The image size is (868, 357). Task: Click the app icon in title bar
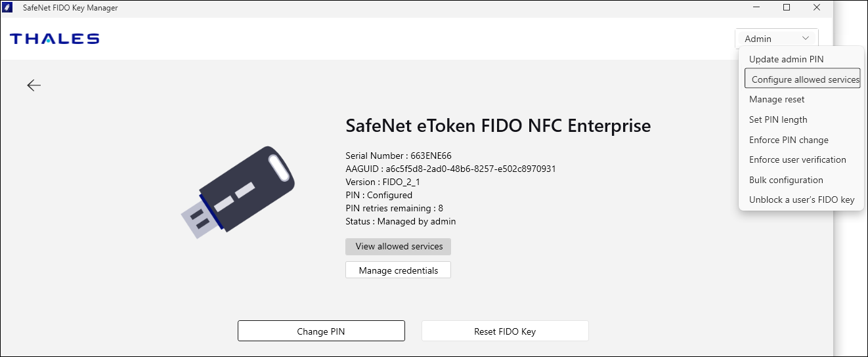9,8
